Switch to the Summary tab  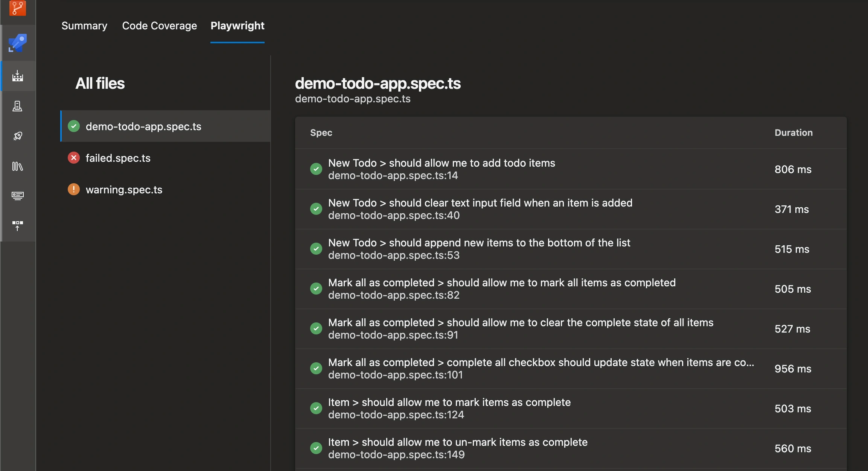(x=84, y=26)
